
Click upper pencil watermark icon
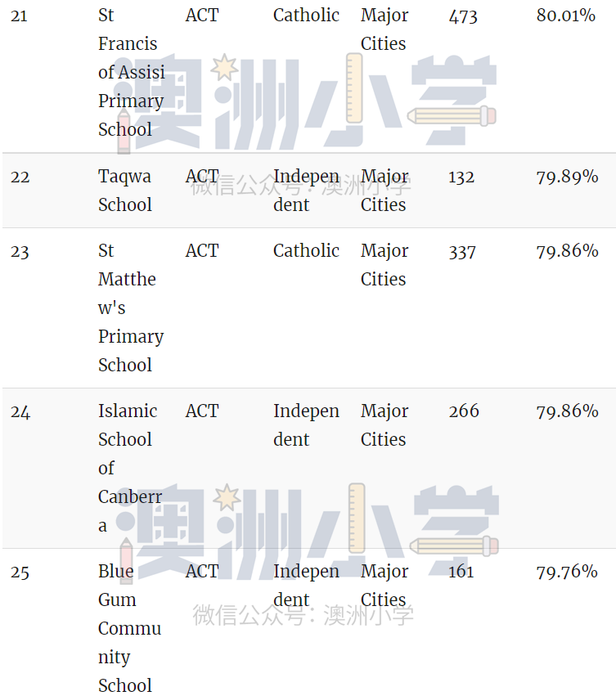tap(452, 116)
